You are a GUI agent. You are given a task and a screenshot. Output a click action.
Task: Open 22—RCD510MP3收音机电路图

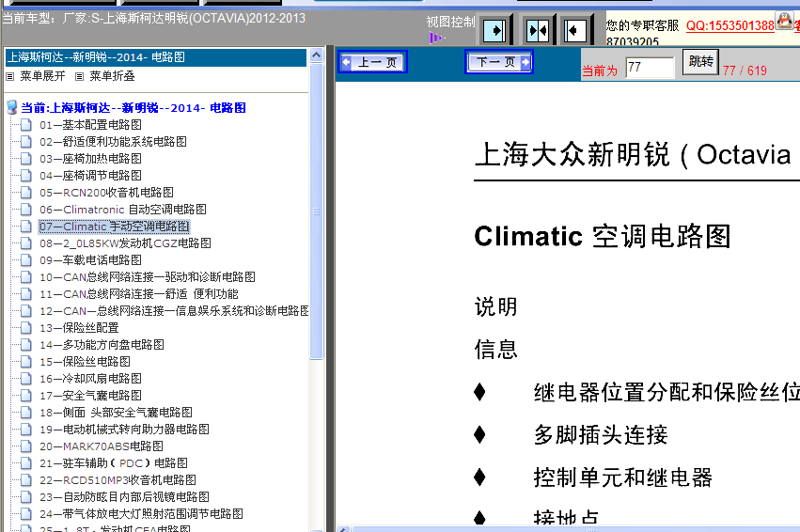(x=118, y=480)
